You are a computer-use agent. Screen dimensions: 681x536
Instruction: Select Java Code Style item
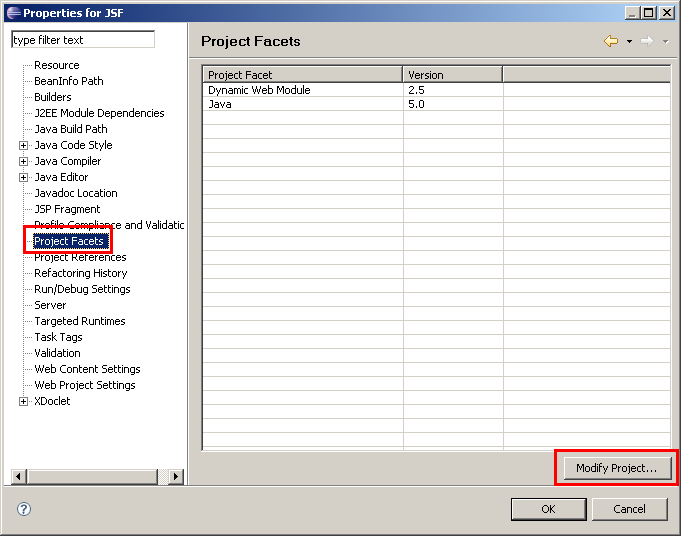pyautogui.click(x=73, y=145)
